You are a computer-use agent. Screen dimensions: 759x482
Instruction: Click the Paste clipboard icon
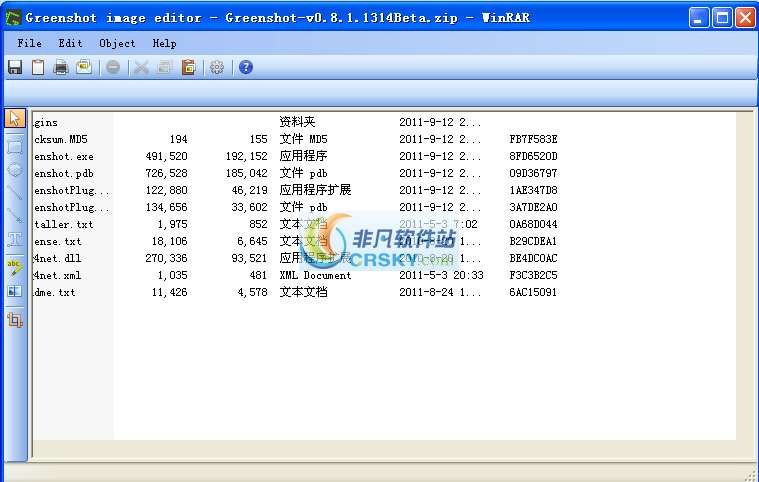coord(188,67)
